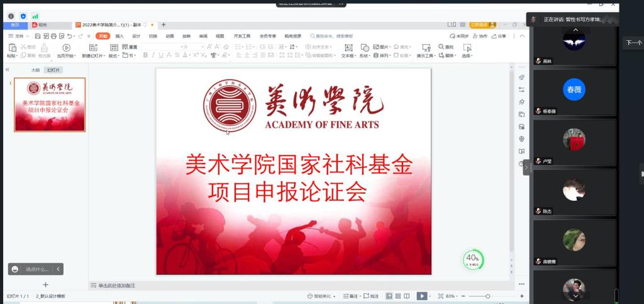Click the Paste (粘贴) icon
Screen dimensions: 644x304
point(11,48)
